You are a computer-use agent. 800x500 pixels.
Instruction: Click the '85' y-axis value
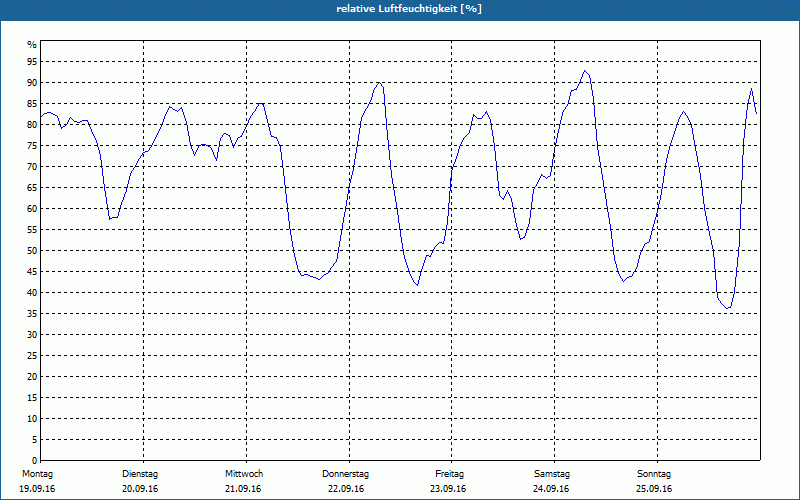32,104
